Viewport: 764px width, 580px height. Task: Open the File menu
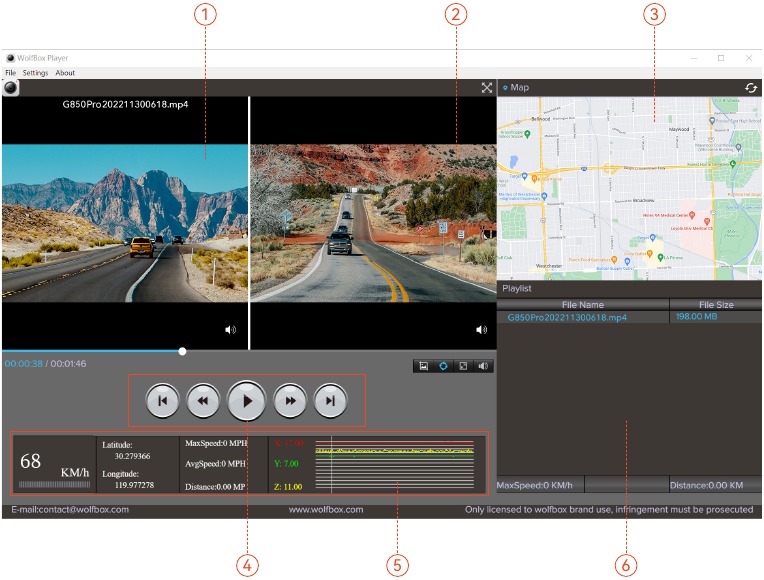click(x=11, y=73)
